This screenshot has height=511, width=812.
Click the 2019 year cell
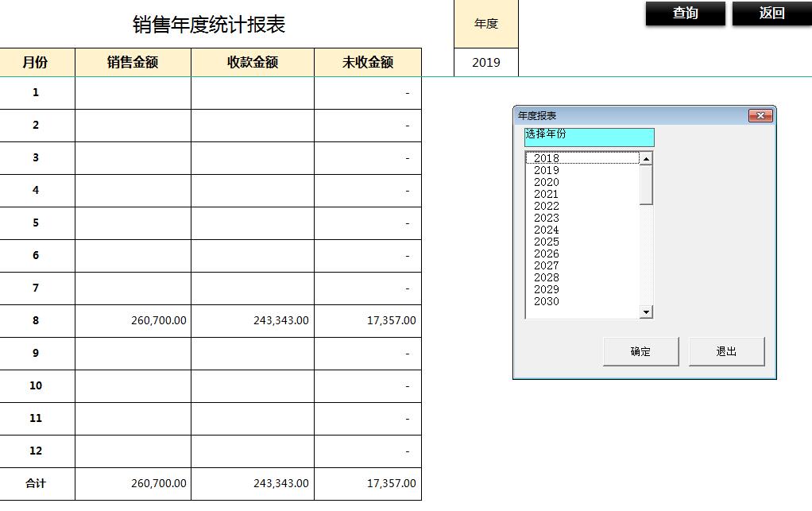click(x=485, y=61)
